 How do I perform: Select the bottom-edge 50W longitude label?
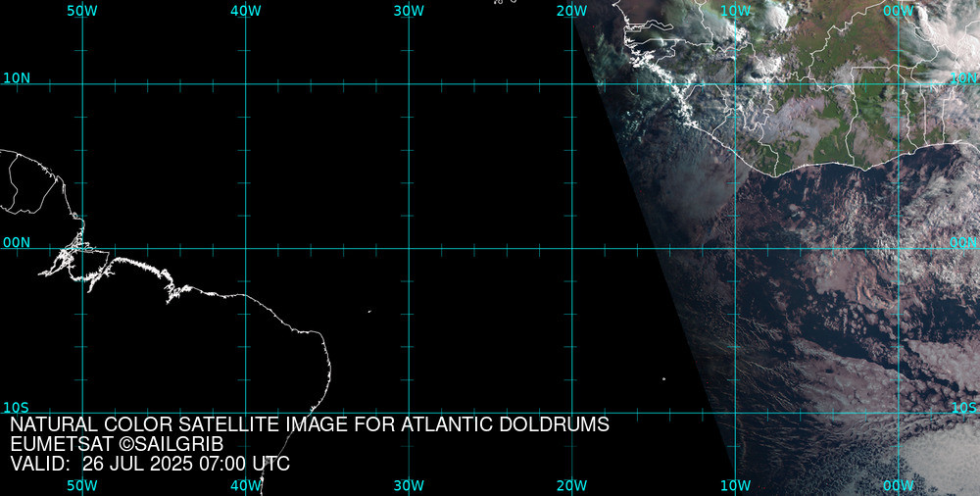click(82, 486)
